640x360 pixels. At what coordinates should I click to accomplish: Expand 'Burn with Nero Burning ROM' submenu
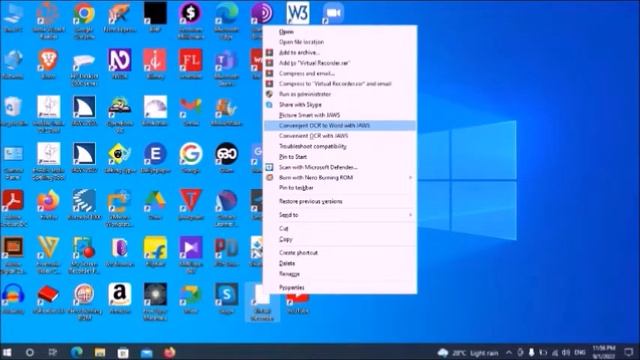coord(340,178)
